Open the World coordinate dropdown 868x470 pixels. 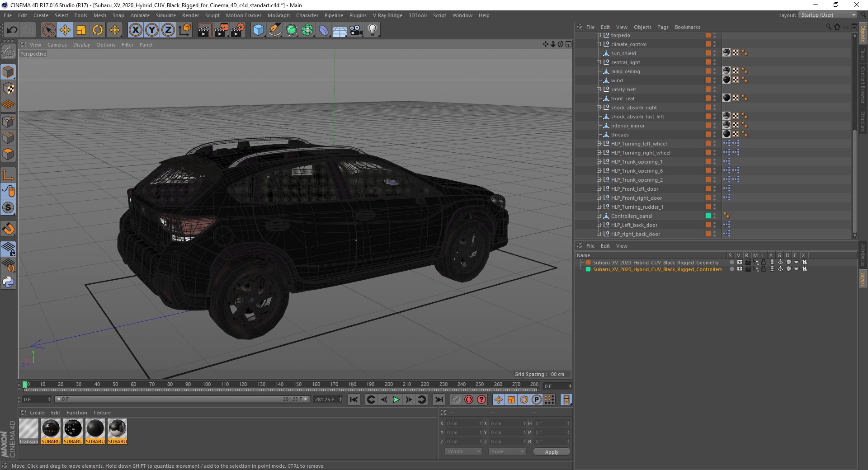[463, 451]
